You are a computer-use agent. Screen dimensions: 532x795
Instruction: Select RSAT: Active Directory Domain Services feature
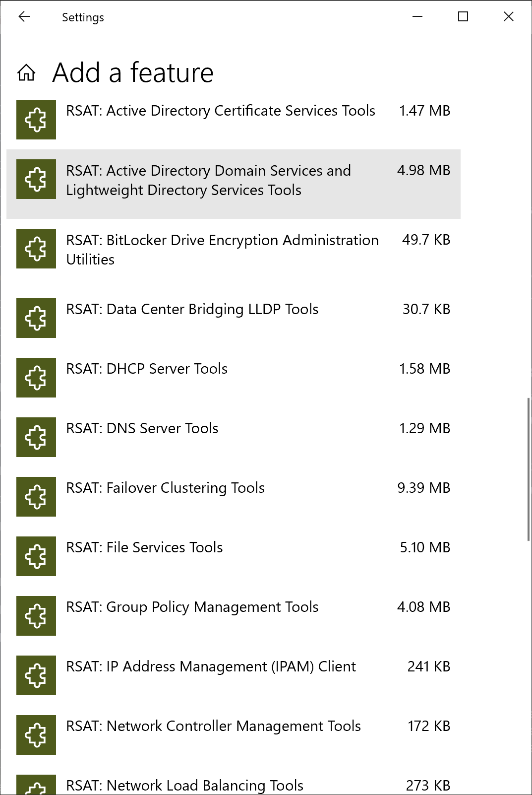click(208, 181)
